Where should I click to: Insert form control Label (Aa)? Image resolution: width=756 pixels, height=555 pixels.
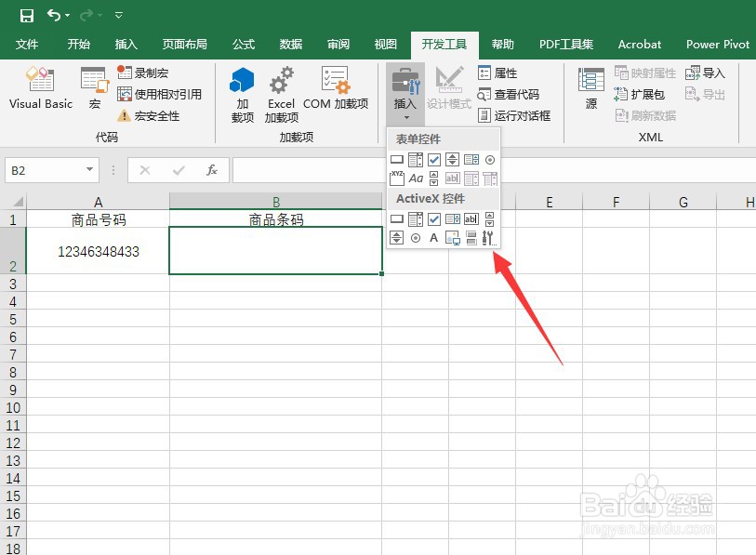click(x=416, y=178)
